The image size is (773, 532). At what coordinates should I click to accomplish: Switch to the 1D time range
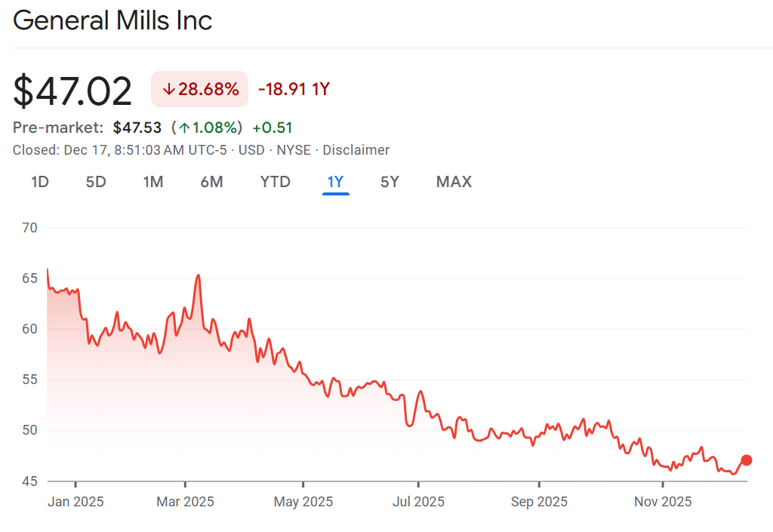(40, 182)
